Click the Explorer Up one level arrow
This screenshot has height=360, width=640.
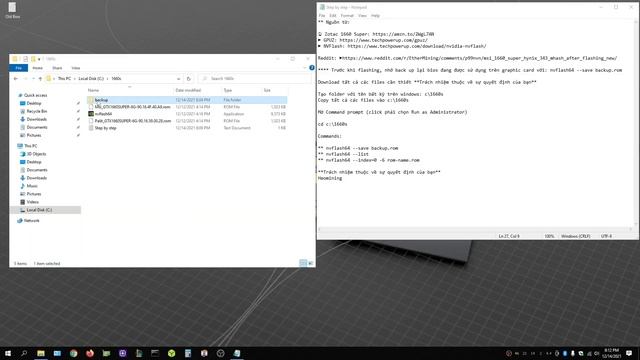point(40,78)
